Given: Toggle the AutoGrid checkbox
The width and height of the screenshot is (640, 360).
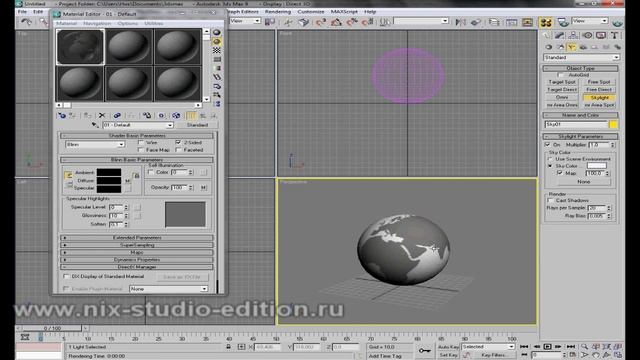Looking at the screenshot, I should tap(560, 75).
